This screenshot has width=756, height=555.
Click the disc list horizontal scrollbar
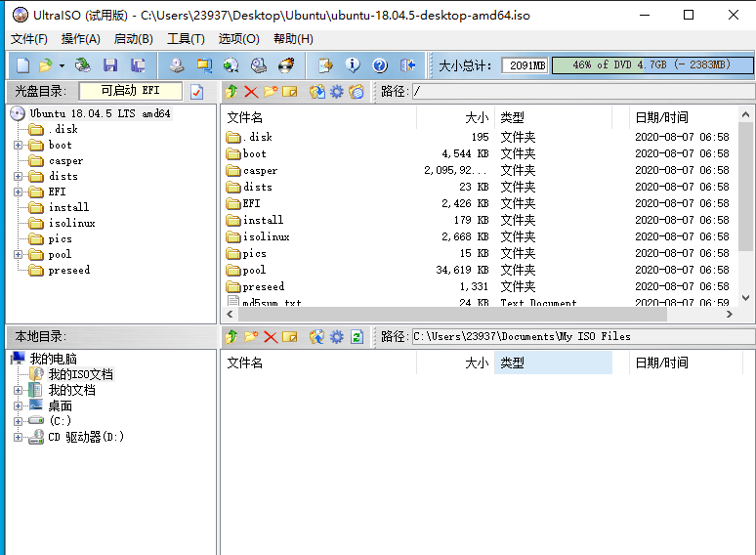click(452, 315)
